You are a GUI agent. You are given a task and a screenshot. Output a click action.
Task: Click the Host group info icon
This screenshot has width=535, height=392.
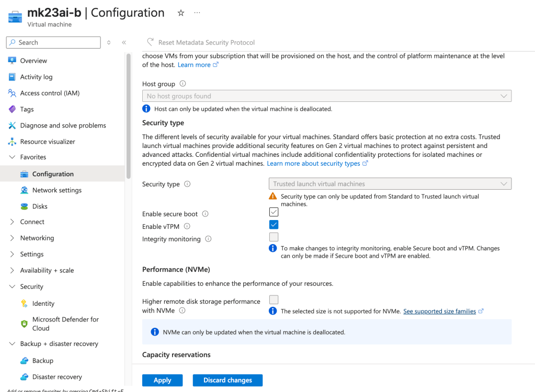click(x=183, y=84)
